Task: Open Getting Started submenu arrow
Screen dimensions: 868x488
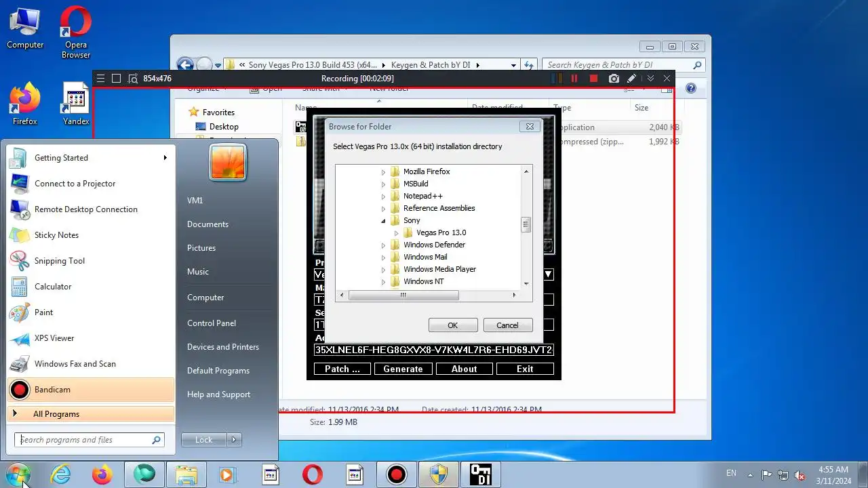Action: click(x=165, y=158)
